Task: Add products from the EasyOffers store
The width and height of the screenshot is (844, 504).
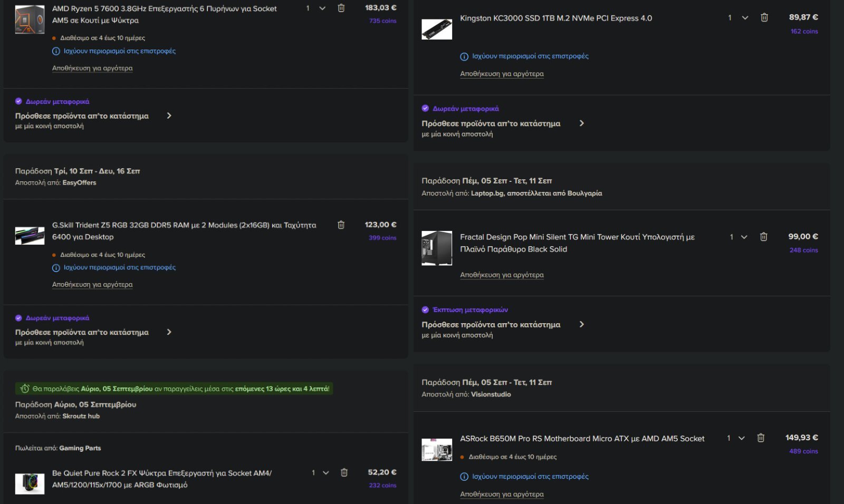Action: (82, 332)
